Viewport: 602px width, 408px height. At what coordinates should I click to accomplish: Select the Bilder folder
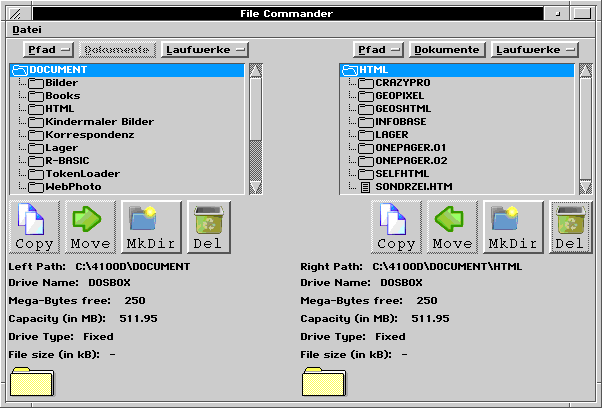127,83
